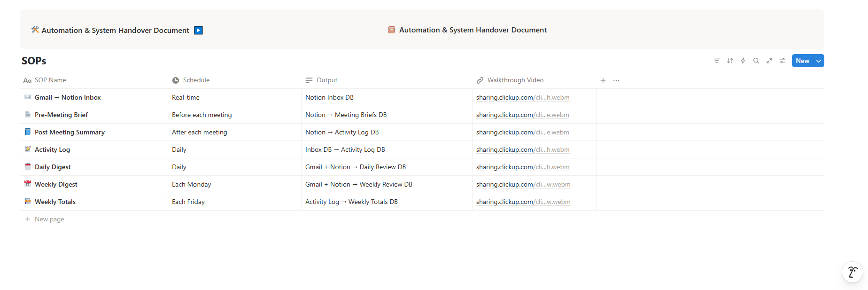
Task: Open the Post Meeting Summary page
Action: coord(70,132)
